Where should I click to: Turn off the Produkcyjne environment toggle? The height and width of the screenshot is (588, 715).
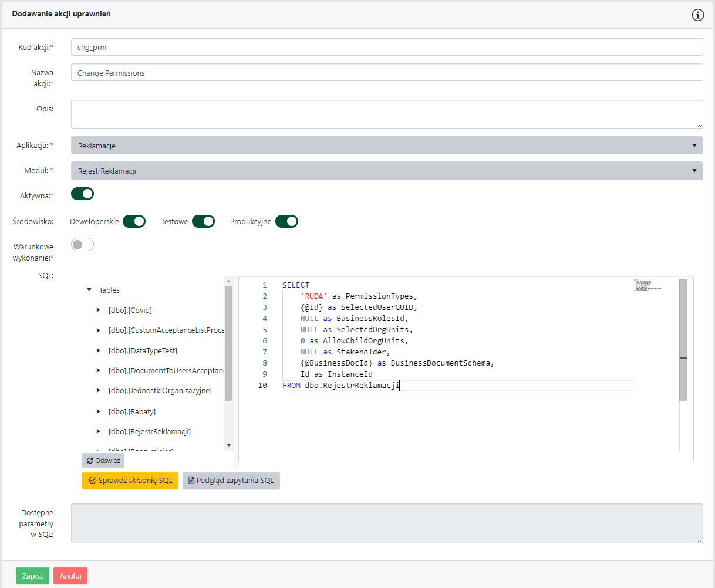[x=286, y=221]
